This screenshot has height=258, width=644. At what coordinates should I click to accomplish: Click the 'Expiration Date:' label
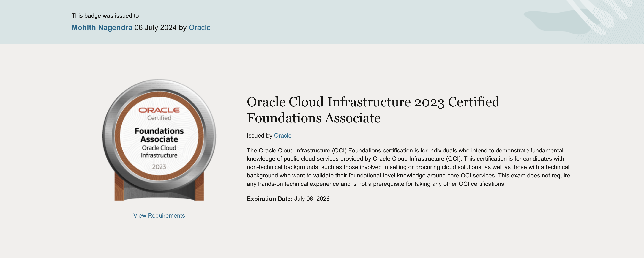click(x=269, y=199)
